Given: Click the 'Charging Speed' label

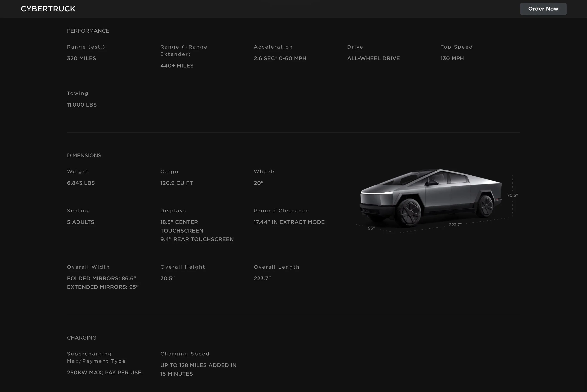Looking at the screenshot, I should 185,354.
